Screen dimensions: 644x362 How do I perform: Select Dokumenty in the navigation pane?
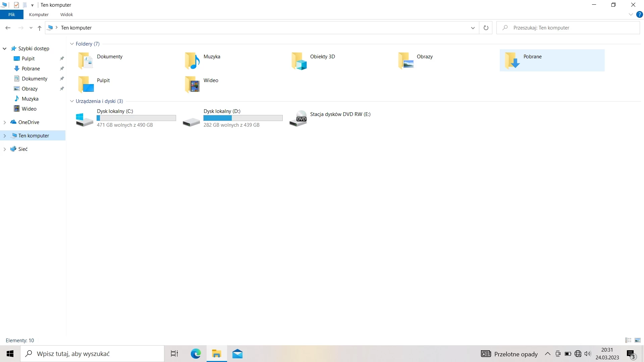[35, 79]
